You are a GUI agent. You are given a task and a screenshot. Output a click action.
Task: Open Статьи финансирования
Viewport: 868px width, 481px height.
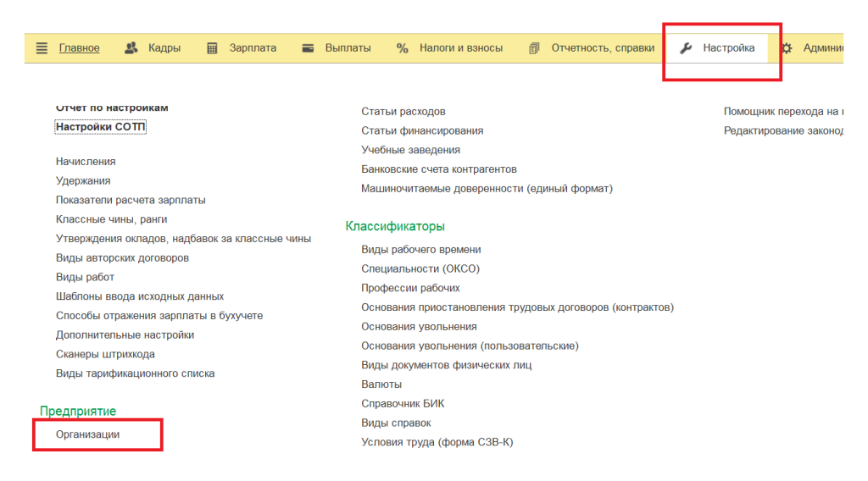pos(422,131)
